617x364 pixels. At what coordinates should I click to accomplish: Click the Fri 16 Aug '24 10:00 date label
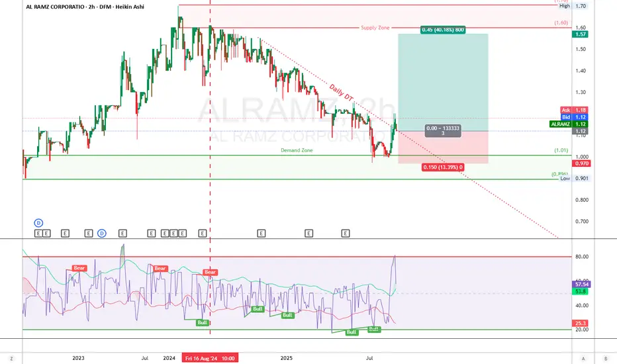point(210,358)
